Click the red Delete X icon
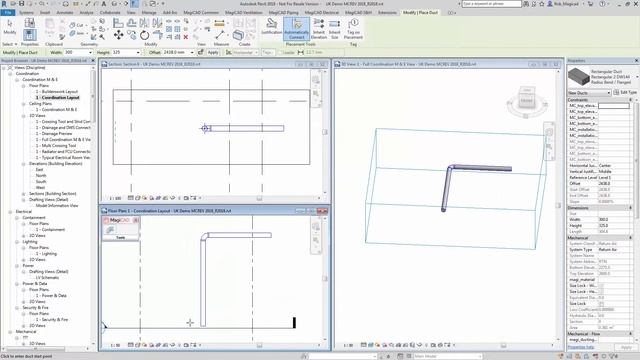The image size is (640, 360). (x=186, y=37)
